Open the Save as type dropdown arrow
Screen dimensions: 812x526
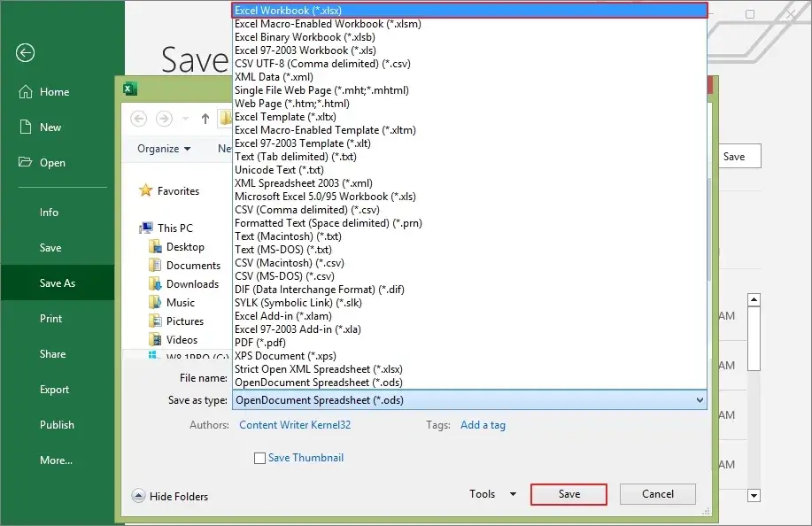coord(700,400)
